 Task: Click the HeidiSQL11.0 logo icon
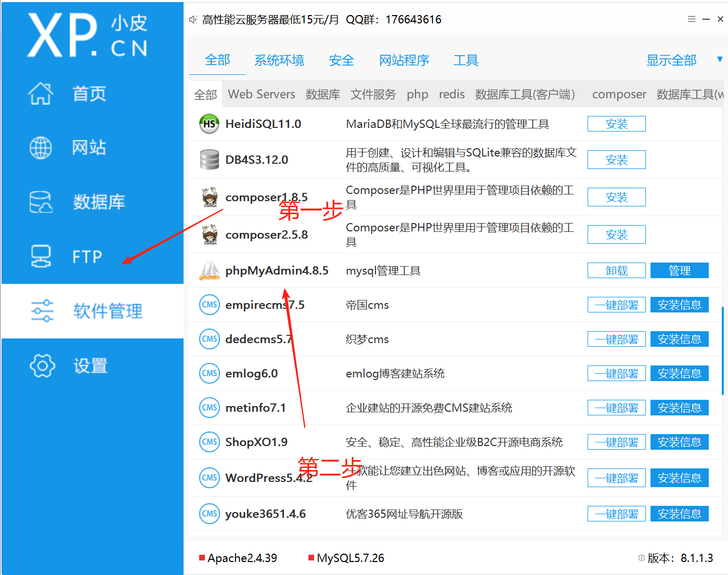click(209, 124)
